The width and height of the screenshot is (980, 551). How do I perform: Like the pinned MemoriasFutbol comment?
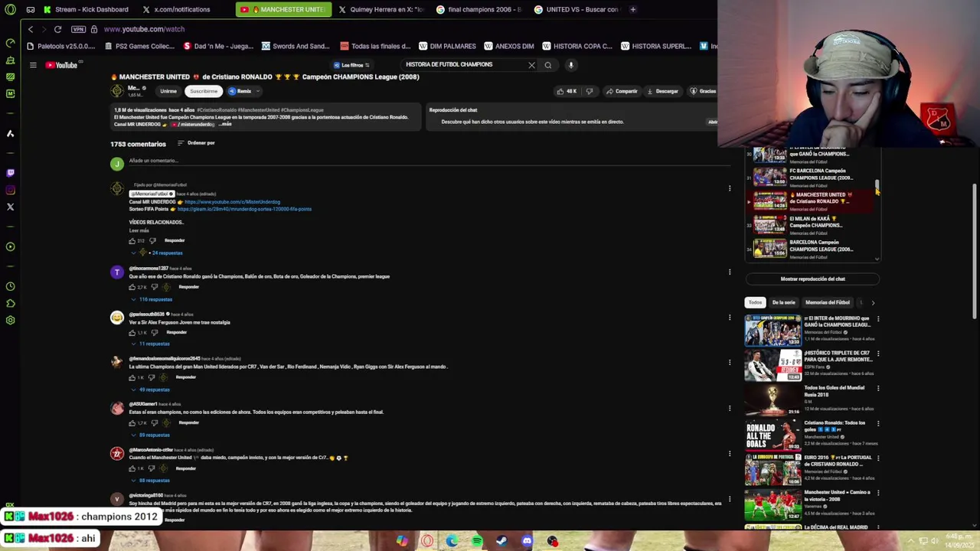(x=132, y=240)
